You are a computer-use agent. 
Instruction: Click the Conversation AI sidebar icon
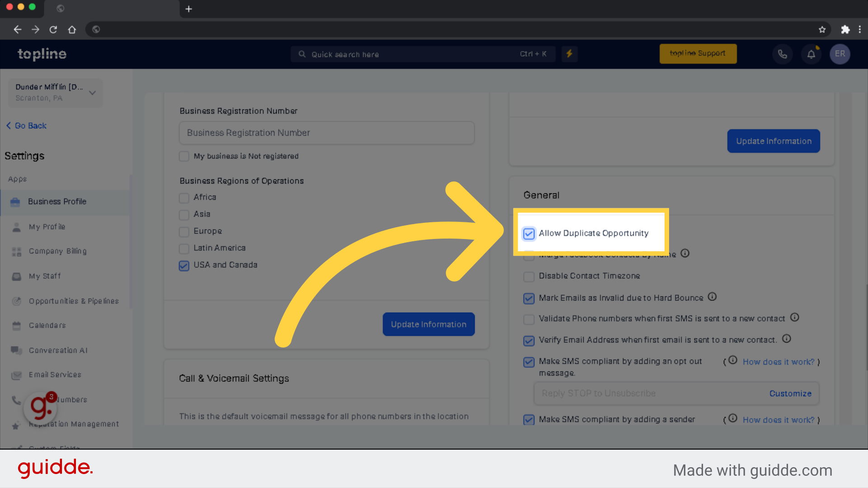click(x=16, y=350)
